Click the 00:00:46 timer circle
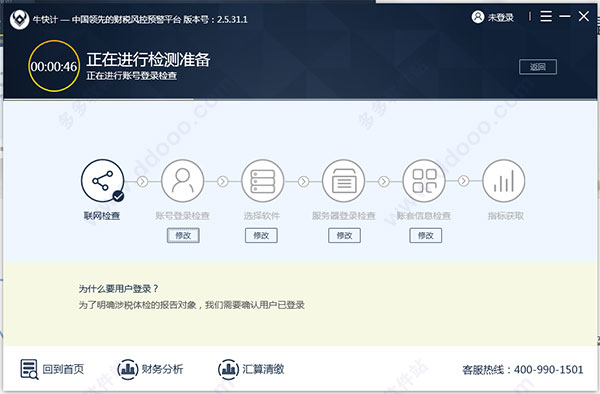 pos(54,66)
